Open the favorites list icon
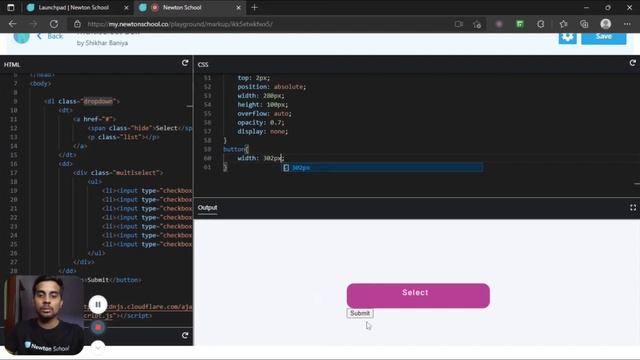Image resolution: width=640 pixels, height=360 pixels. (x=564, y=24)
